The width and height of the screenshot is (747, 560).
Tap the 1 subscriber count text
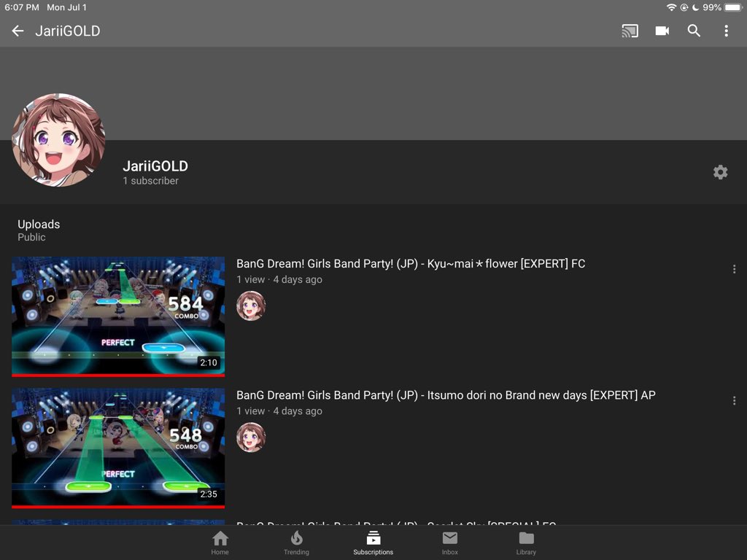(x=150, y=181)
